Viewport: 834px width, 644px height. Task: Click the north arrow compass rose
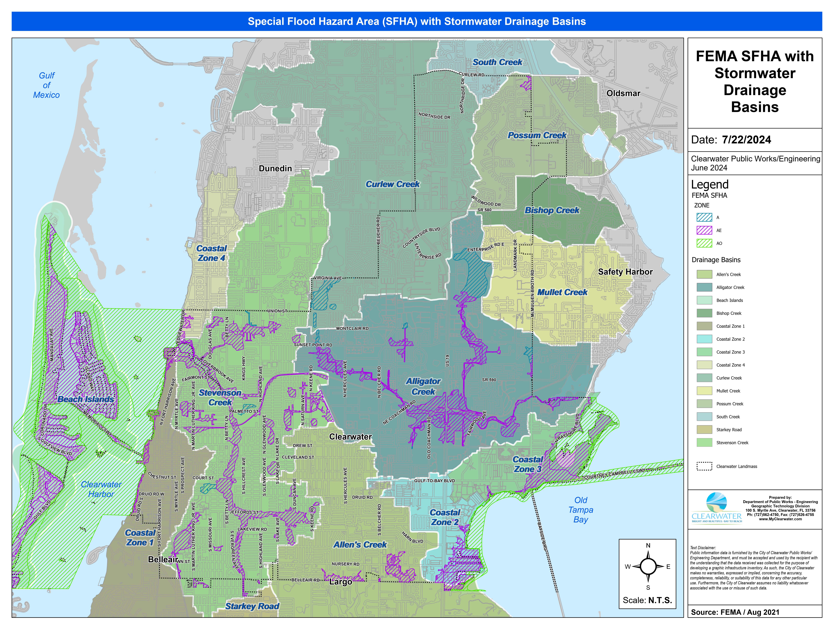648,567
